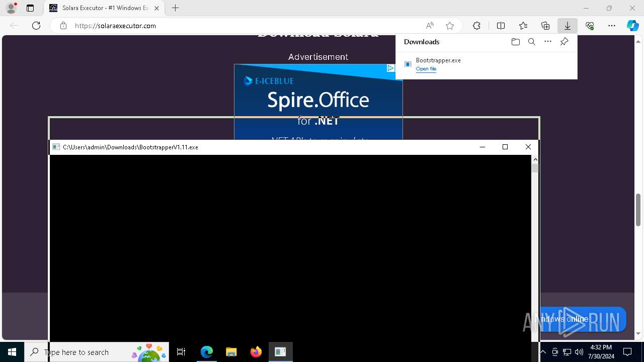
Task: Open the volume tray icon
Action: coord(579,352)
